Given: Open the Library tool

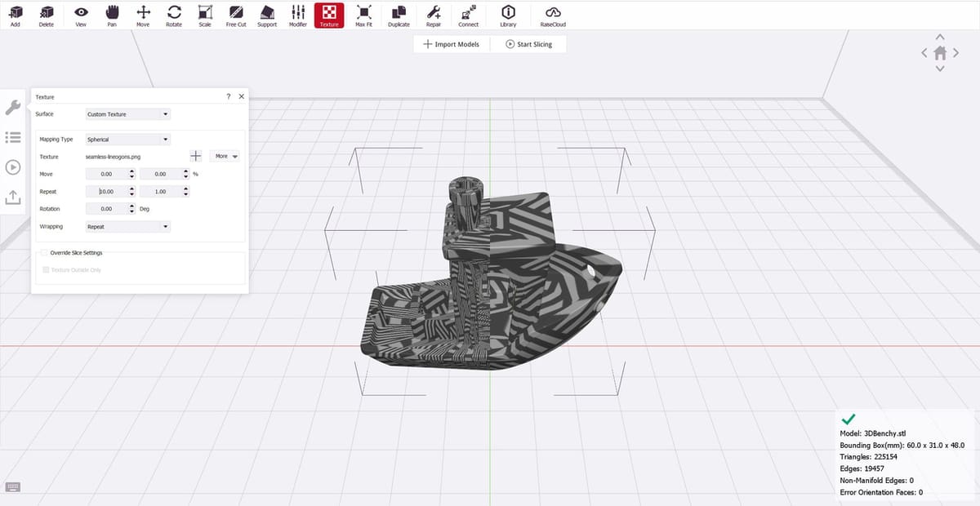Looking at the screenshot, I should pyautogui.click(x=508, y=16).
